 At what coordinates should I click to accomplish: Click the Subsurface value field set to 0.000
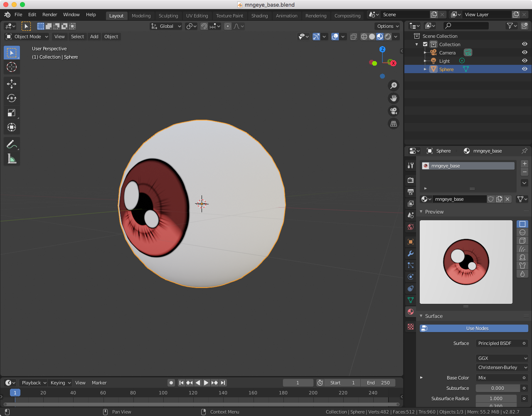(x=498, y=388)
